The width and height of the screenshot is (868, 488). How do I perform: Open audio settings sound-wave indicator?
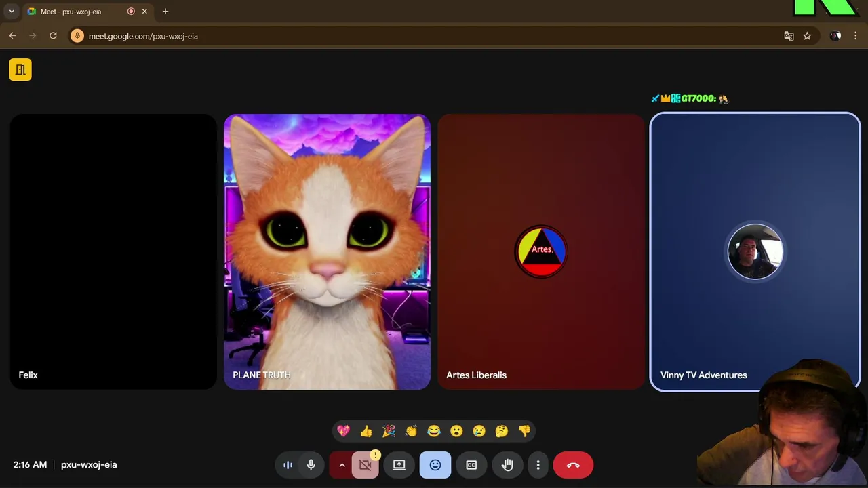tap(288, 465)
